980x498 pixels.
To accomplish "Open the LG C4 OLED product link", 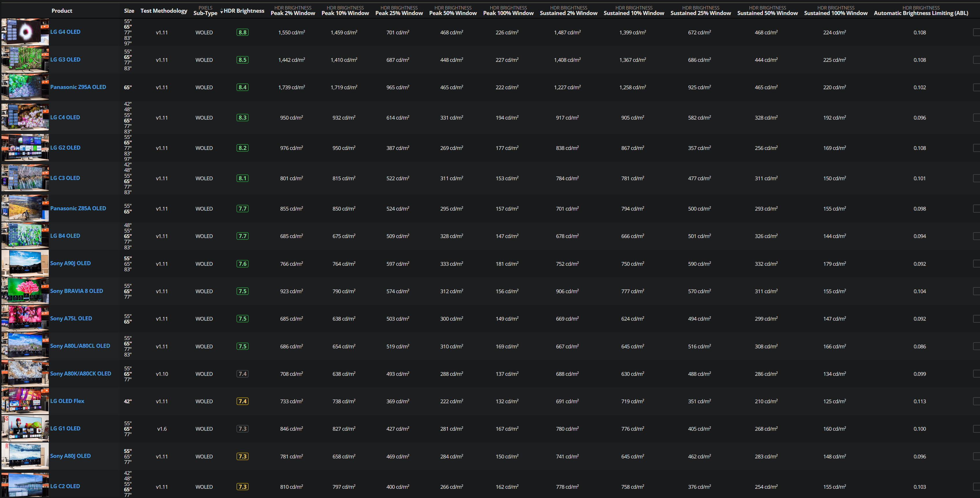I will 65,117.
